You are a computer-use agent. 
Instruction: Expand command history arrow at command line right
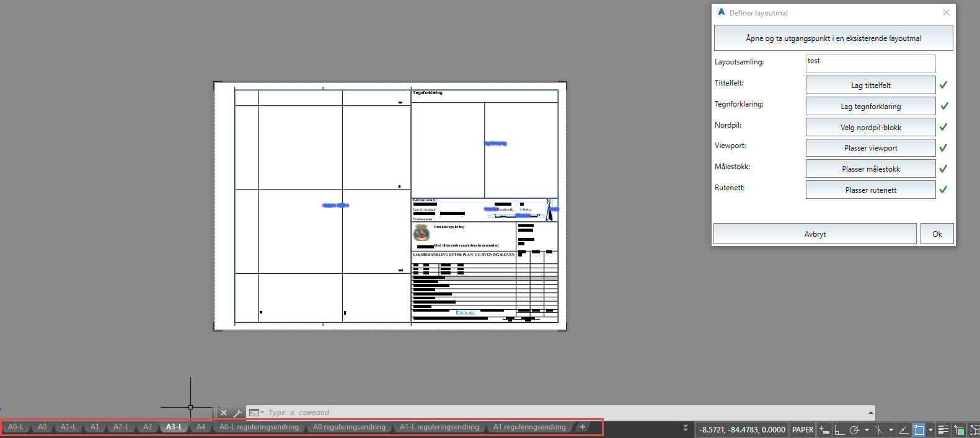870,413
